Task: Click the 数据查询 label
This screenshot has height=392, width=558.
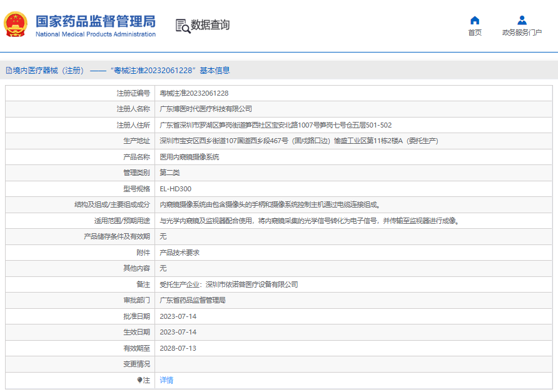Action: 210,25
